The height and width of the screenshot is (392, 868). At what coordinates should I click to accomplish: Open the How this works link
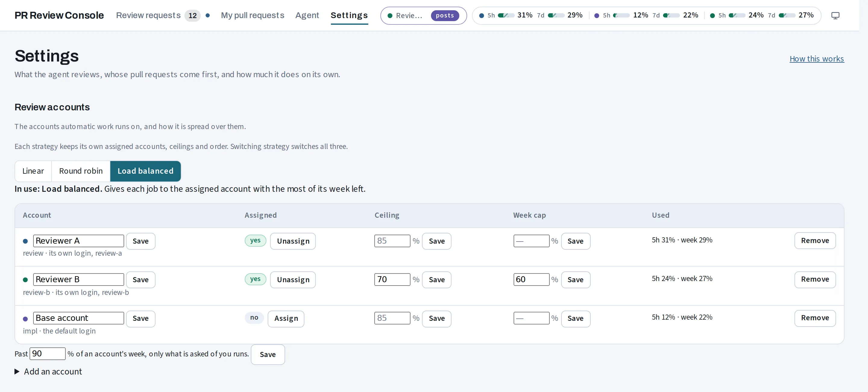coord(817,59)
